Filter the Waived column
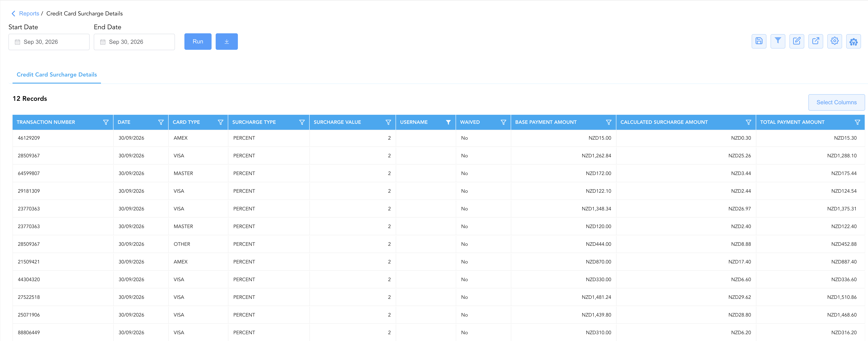 point(503,122)
